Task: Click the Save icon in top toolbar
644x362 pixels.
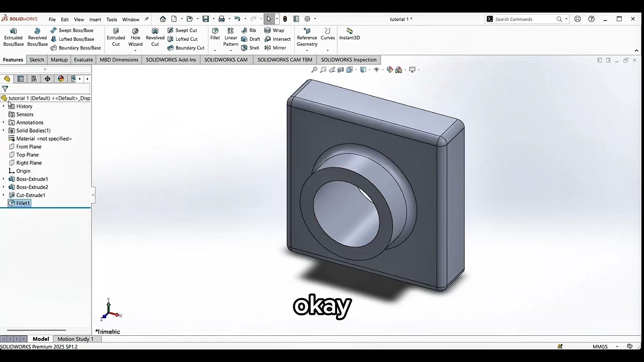Action: pyautogui.click(x=205, y=19)
